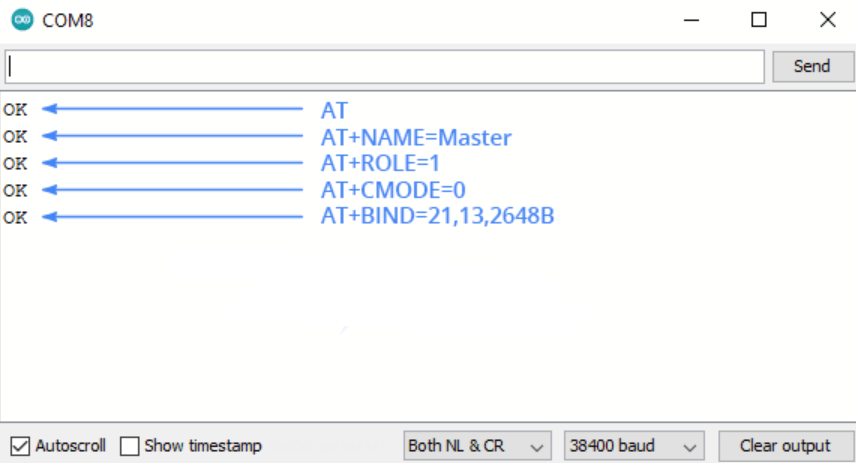Expand the 38400 baud rate dropdown
856x463 pixels.
pyautogui.click(x=633, y=446)
